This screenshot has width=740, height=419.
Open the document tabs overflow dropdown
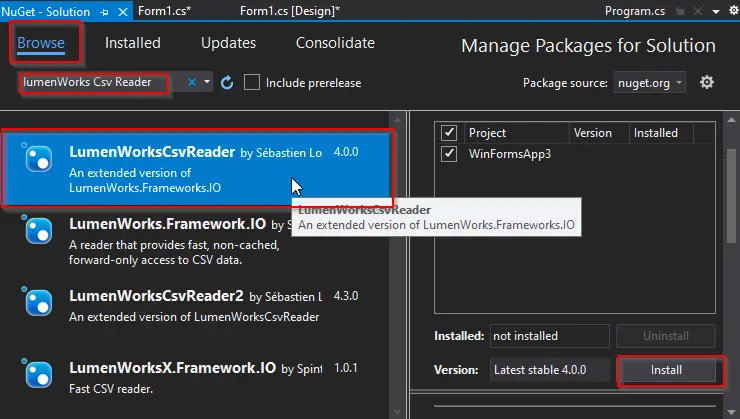click(716, 12)
